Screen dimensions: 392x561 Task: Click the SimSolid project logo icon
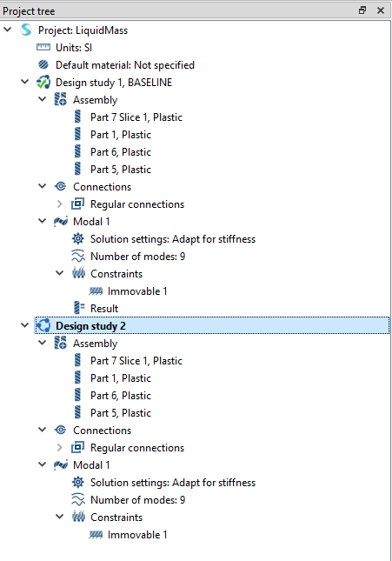pos(26,30)
